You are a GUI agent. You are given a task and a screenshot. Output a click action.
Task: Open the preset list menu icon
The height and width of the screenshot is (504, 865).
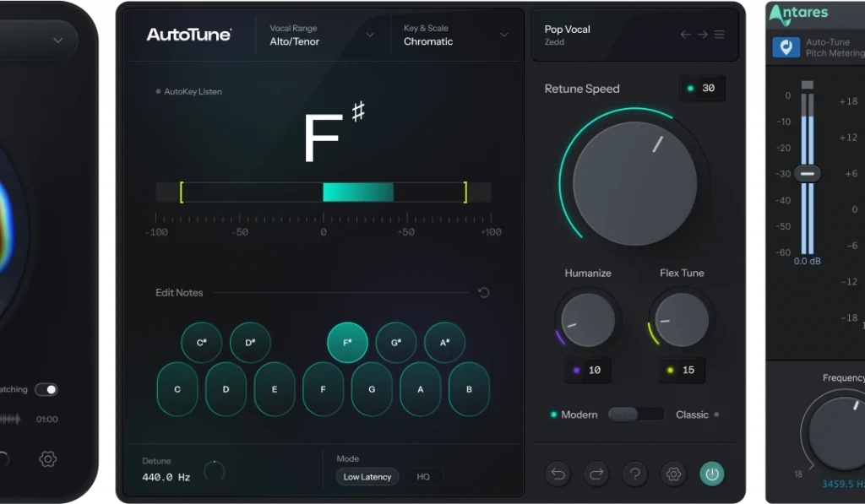720,34
